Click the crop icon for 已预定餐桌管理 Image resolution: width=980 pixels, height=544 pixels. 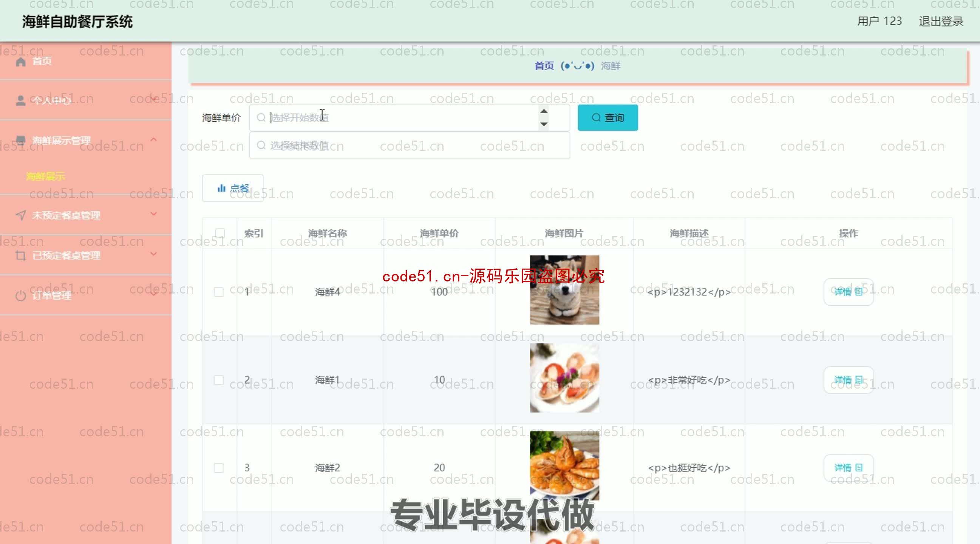pyautogui.click(x=21, y=256)
